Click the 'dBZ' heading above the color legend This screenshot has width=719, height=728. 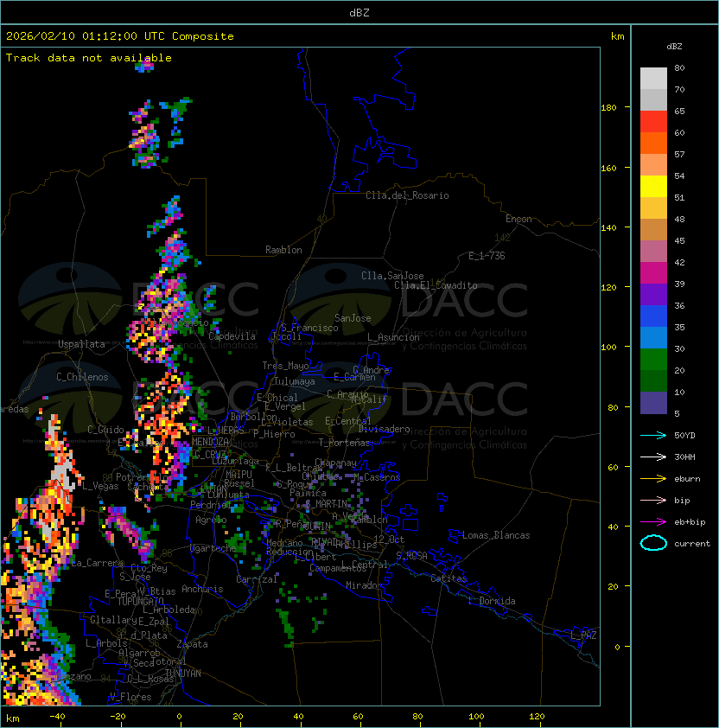pos(674,47)
